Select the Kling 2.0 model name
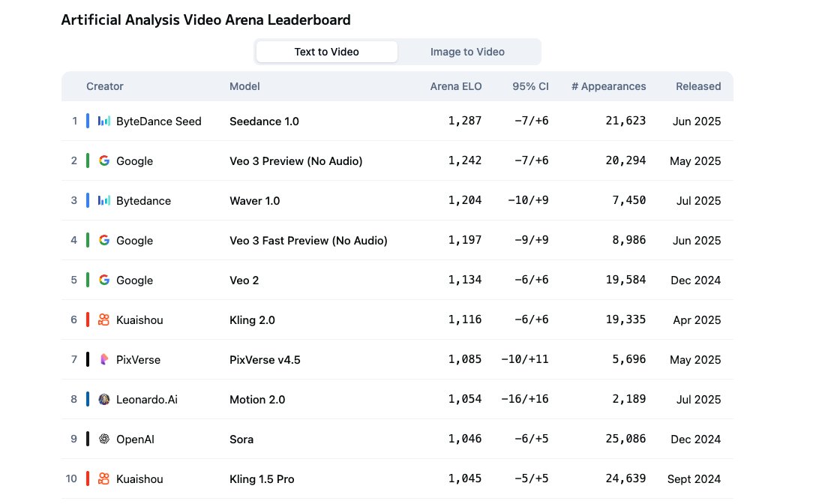The image size is (813, 504). 252,320
